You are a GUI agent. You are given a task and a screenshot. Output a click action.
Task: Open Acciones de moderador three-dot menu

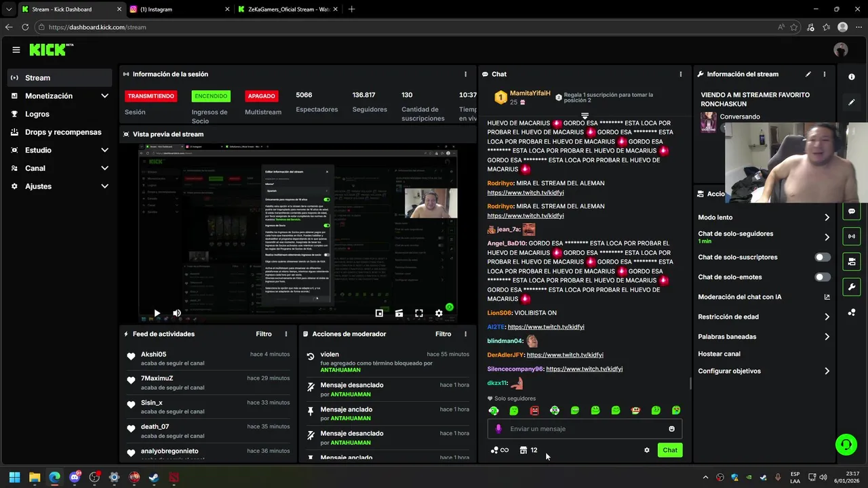465,334
